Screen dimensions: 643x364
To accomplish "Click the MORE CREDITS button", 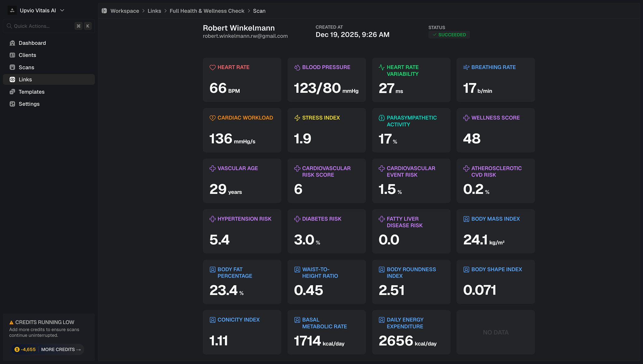I will tap(61, 349).
